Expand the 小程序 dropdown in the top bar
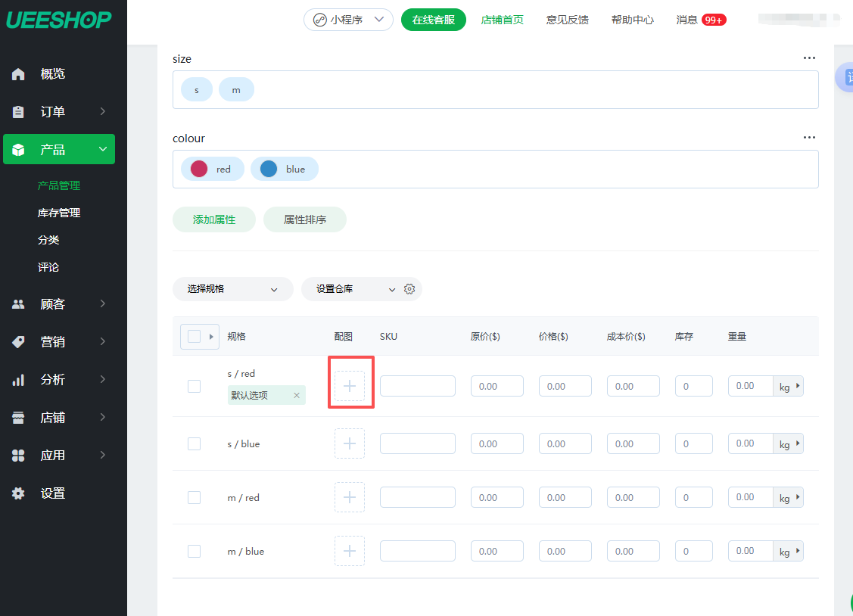This screenshot has width=853, height=616. coord(348,20)
